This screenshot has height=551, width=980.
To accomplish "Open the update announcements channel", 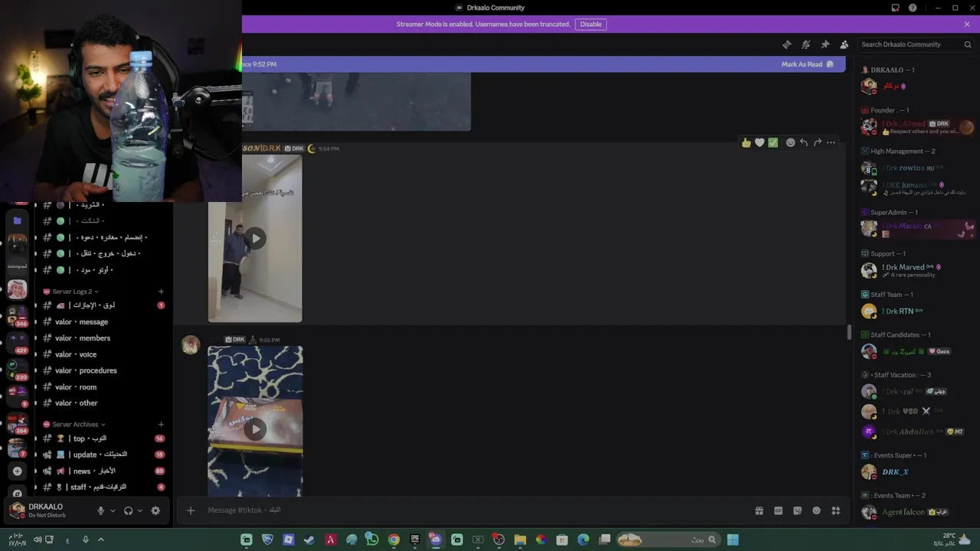I will click(103, 455).
